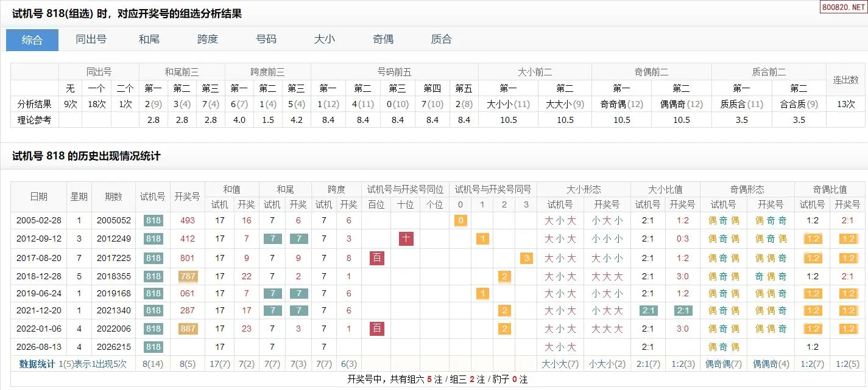The width and height of the screenshot is (868, 390).
Task: Click the 800820.NET site label
Action: pyautogui.click(x=843, y=7)
